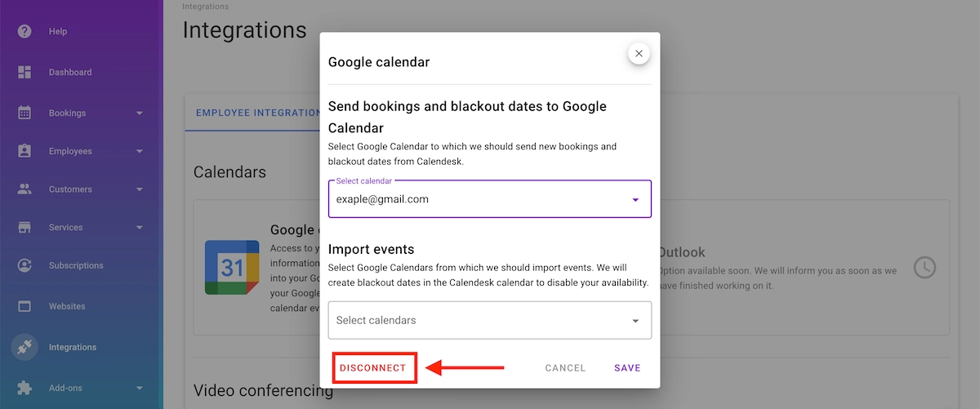Click the Employees badge icon
980x409 pixels.
click(x=24, y=151)
